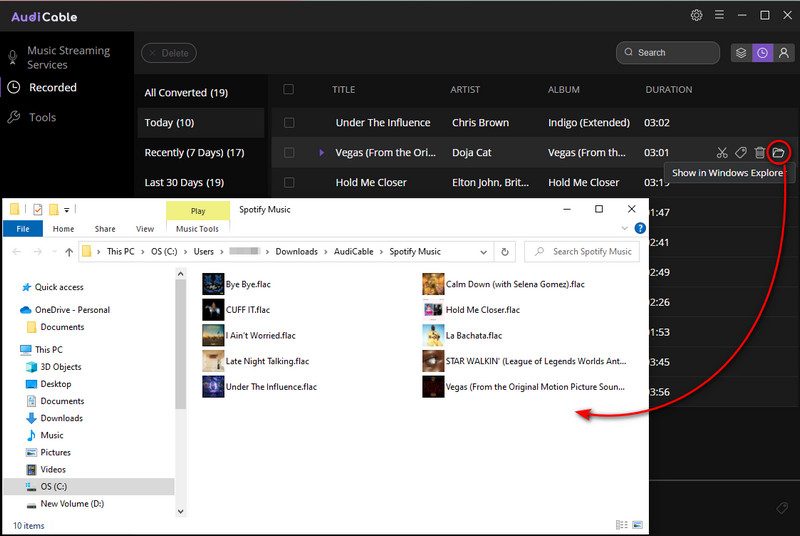Click new folder icon in Explorer quick toolbar
Screen dimensions: 800x536
coord(54,209)
